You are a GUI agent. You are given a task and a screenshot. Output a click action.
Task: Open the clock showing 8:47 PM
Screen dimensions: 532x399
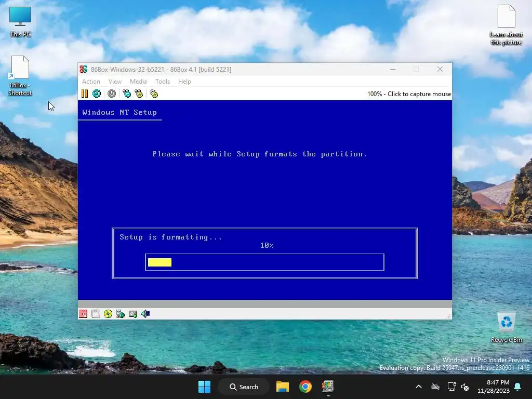tap(494, 387)
